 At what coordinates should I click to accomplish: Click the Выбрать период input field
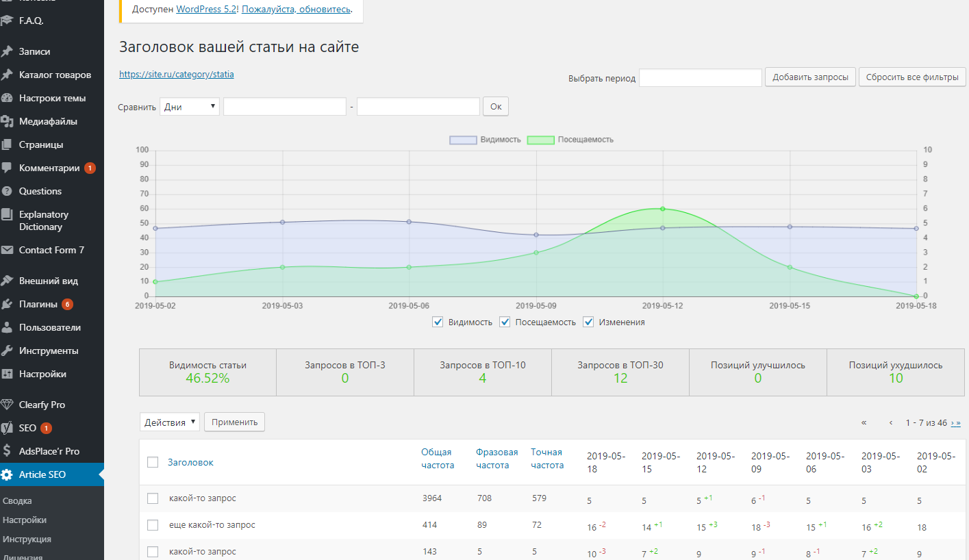pyautogui.click(x=700, y=77)
